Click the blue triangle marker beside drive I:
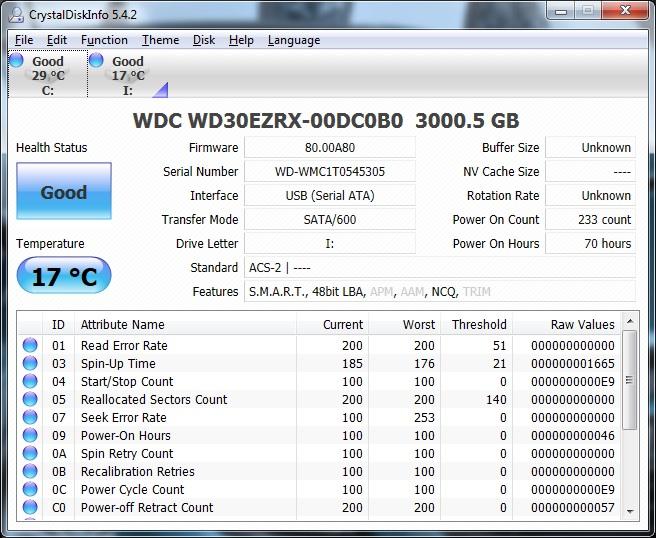Viewport: 656px width, 538px height. point(161,90)
